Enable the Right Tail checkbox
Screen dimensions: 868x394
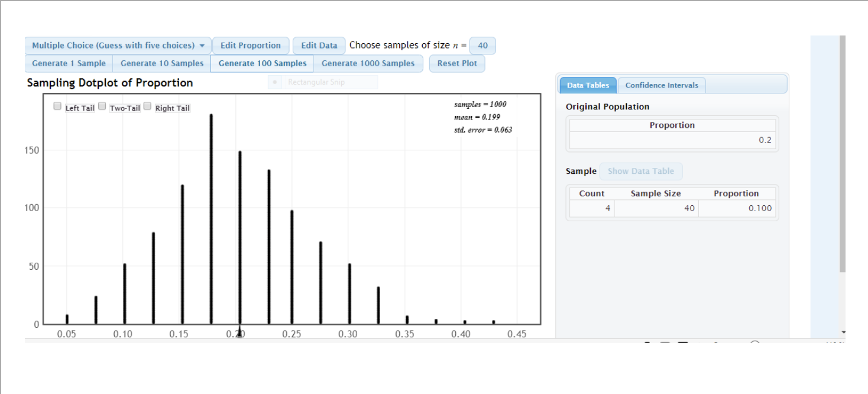tap(147, 105)
